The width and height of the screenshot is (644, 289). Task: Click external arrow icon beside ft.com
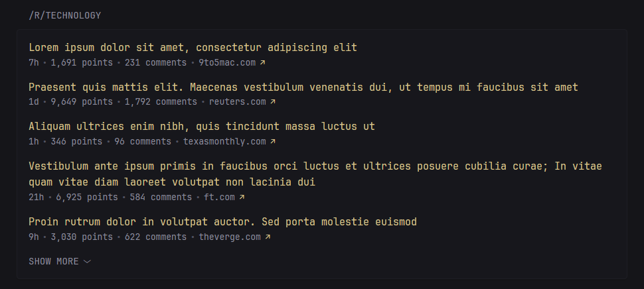click(242, 198)
